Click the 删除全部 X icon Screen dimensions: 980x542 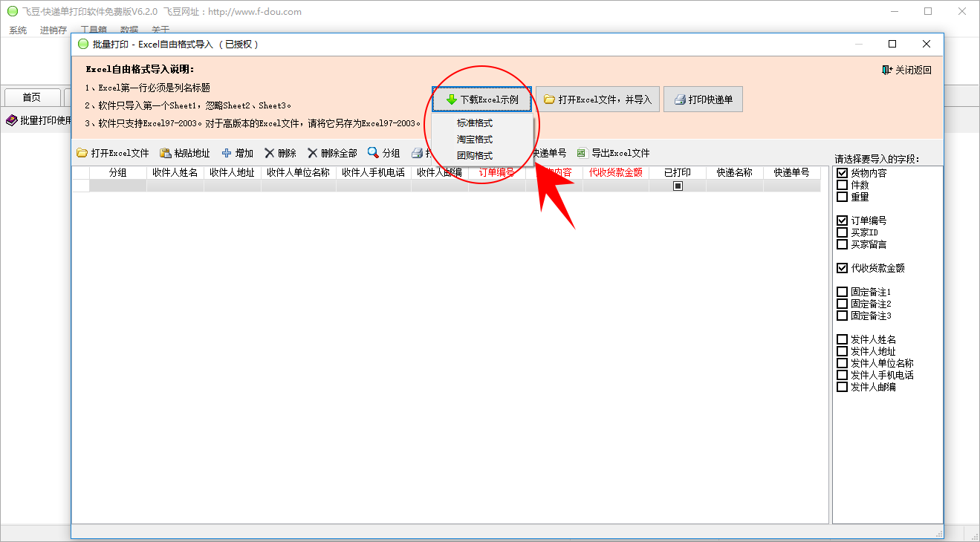(313, 153)
